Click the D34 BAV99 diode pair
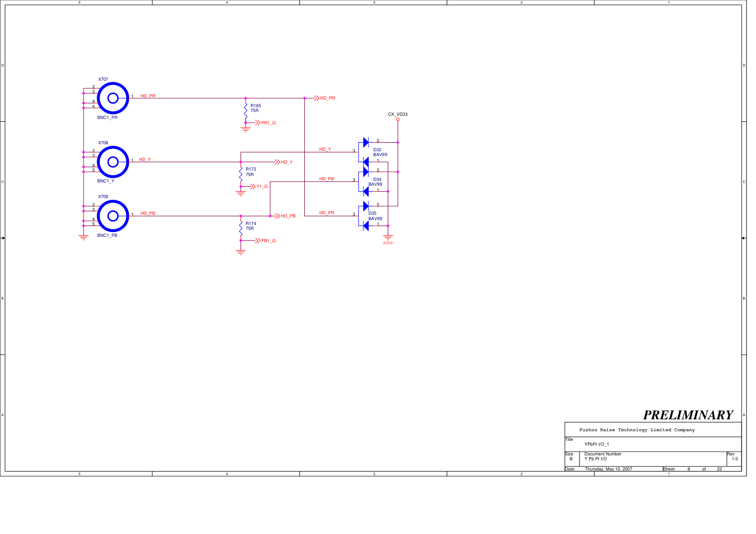This screenshot has width=756, height=534. pyautogui.click(x=366, y=181)
